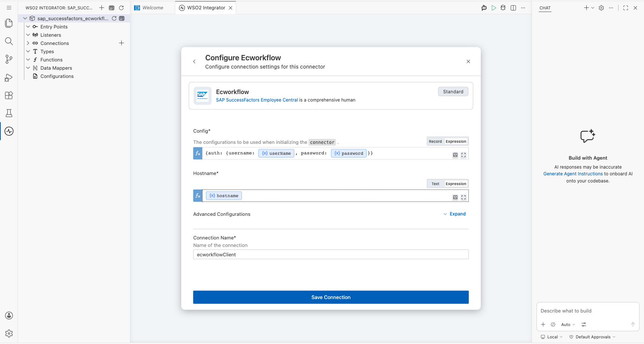Switch Hostname field to Text mode
This screenshot has width=644, height=344.
click(x=435, y=184)
